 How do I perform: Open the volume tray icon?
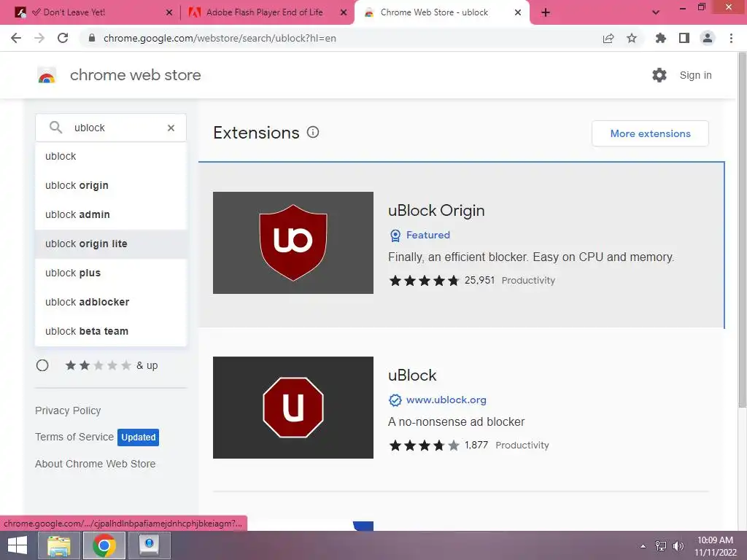point(678,546)
